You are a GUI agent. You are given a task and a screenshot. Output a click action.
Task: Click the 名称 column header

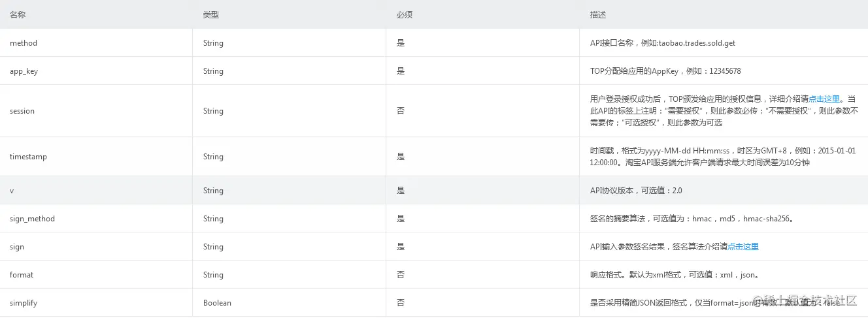[x=18, y=14]
